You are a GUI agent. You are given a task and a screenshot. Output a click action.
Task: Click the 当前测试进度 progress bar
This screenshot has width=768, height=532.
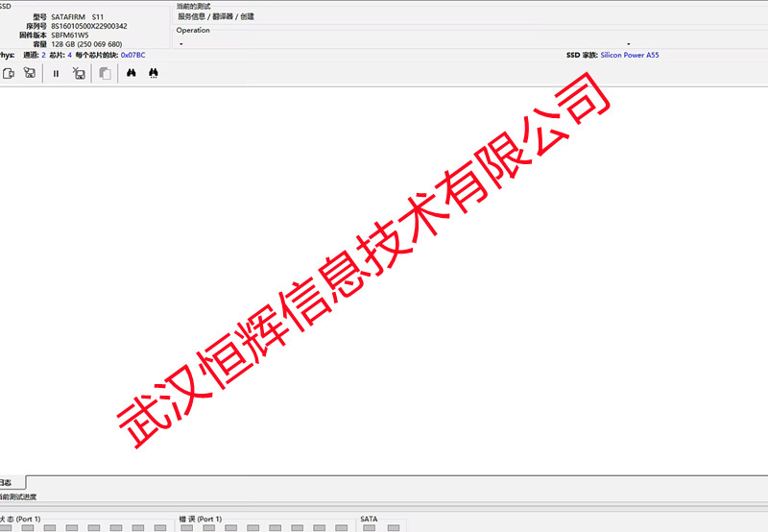pyautogui.click(x=384, y=504)
